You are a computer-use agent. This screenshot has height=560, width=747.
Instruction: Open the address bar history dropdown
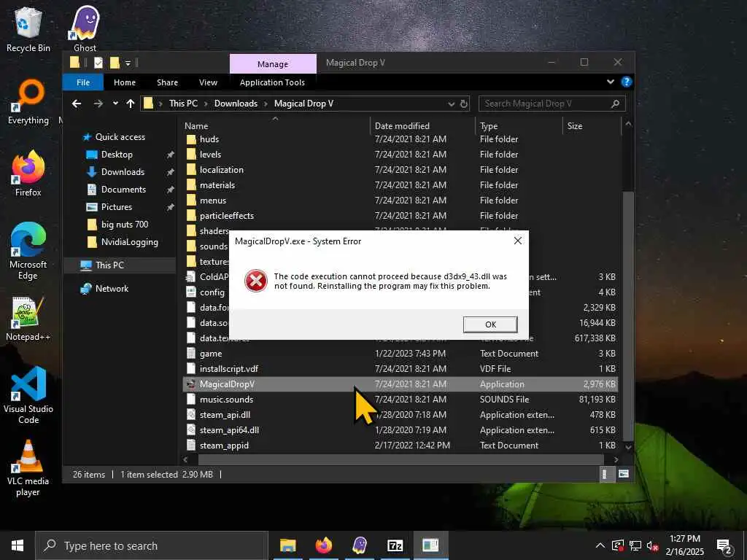point(451,104)
